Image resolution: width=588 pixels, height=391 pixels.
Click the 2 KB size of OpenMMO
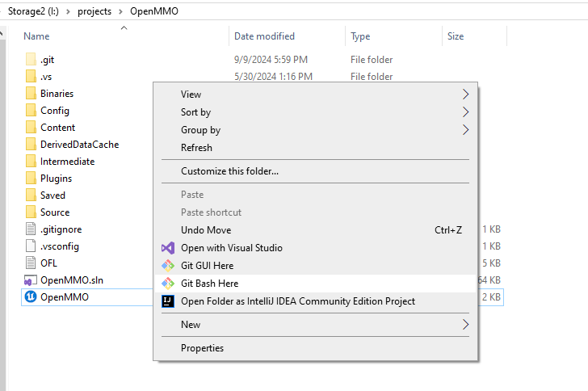click(x=491, y=296)
